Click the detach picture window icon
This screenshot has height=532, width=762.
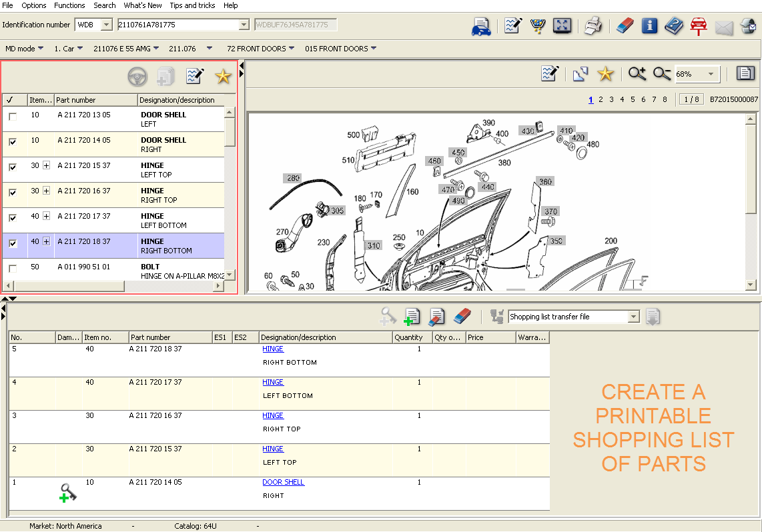[581, 74]
